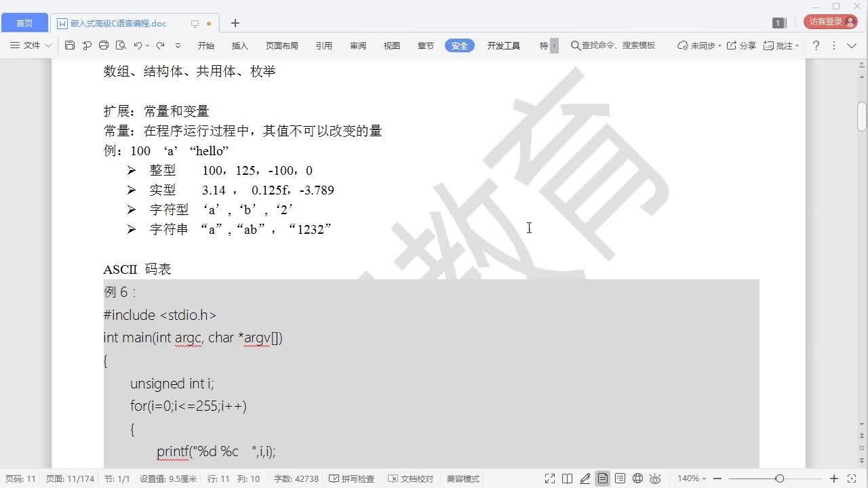The height and width of the screenshot is (488, 868).
Task: Click the vertical scrollbar thumb
Action: [862, 116]
